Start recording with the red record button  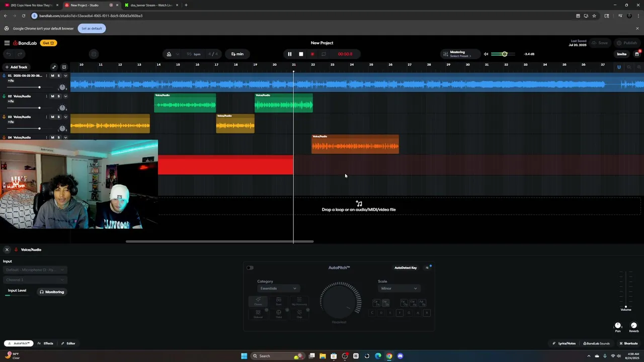pyautogui.click(x=312, y=54)
